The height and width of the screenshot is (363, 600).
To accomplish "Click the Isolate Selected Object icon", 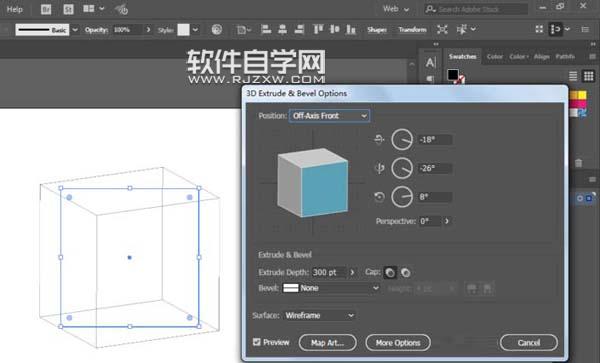I will (442, 29).
